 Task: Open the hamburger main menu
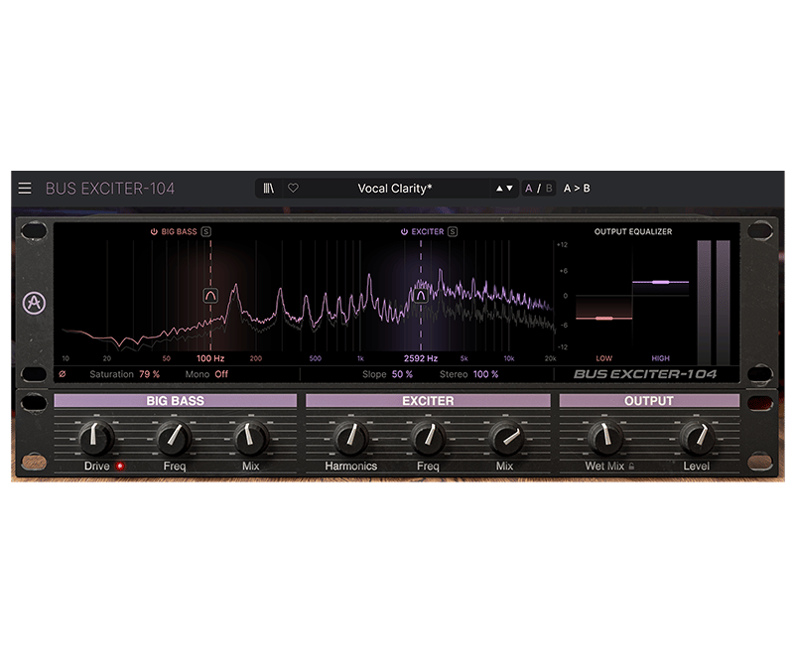25,188
